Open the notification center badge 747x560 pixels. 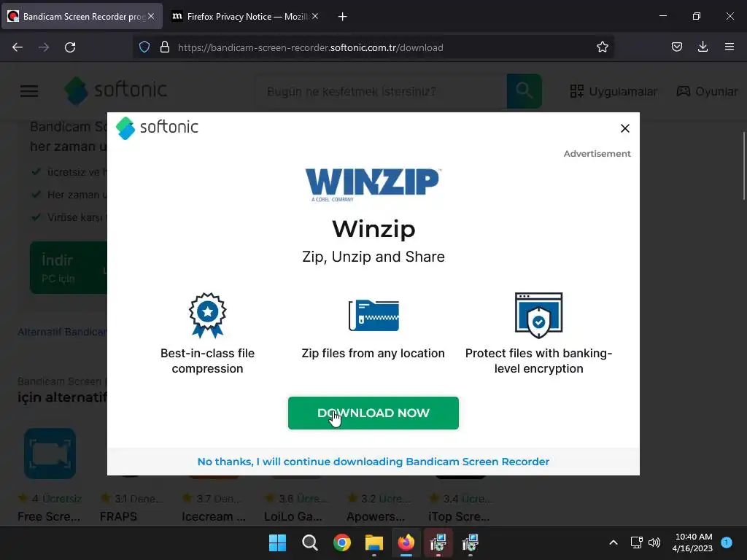pos(727,542)
